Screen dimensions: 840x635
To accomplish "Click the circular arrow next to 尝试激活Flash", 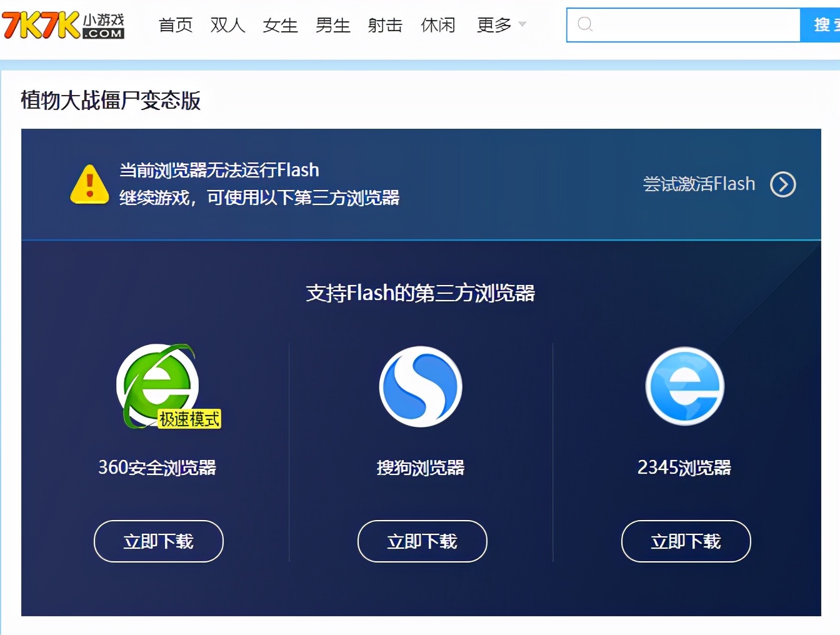I will pos(783,184).
